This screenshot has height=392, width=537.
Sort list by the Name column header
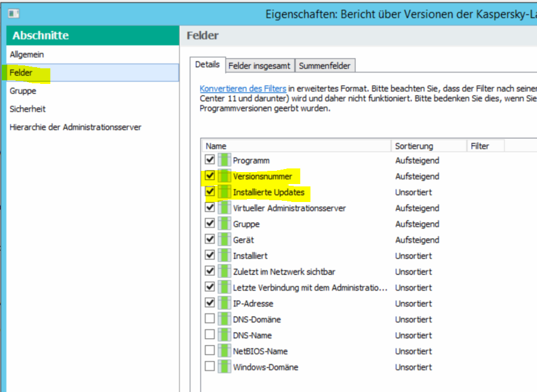(x=296, y=146)
